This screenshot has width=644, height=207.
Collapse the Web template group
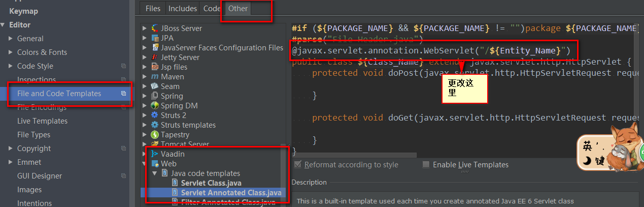point(145,164)
